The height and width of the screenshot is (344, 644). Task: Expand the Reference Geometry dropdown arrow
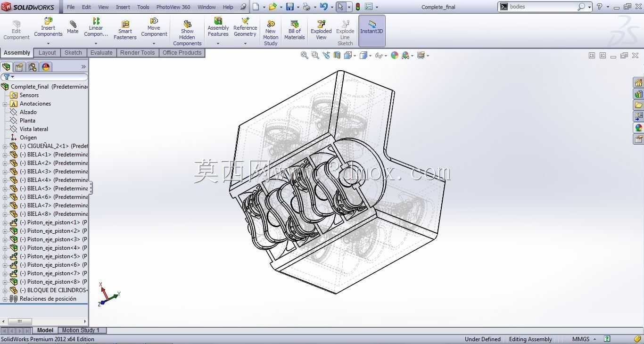click(x=245, y=43)
